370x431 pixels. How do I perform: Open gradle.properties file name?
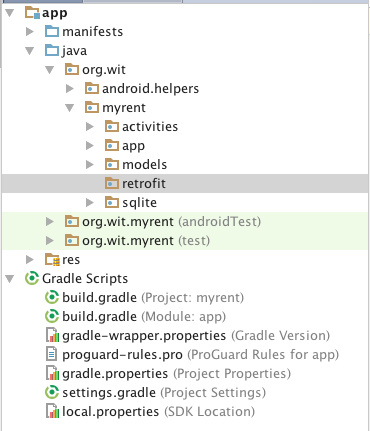click(115, 374)
